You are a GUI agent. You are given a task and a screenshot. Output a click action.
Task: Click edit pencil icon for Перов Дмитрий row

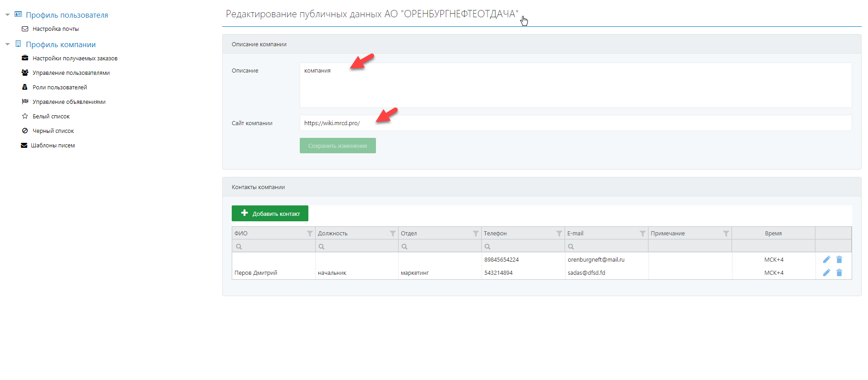[826, 273]
